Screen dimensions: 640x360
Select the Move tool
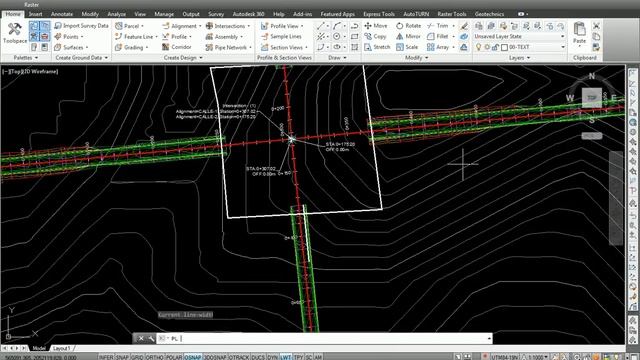[376, 26]
